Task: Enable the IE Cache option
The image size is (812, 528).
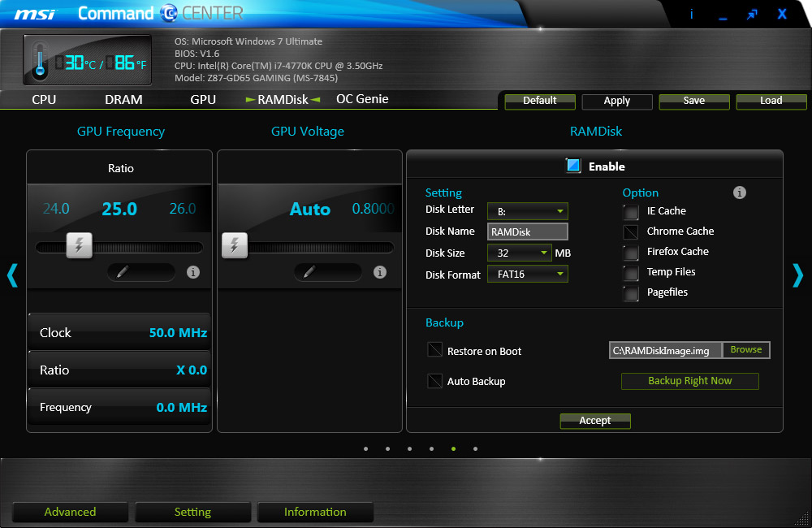Action: (x=631, y=211)
